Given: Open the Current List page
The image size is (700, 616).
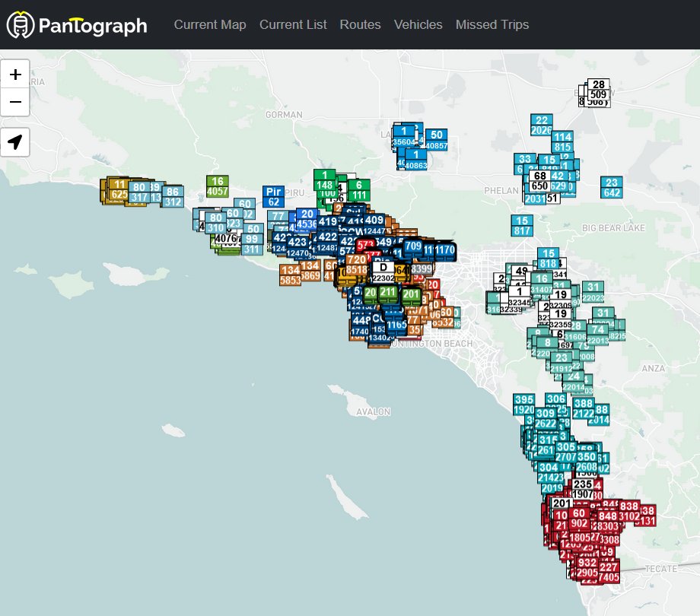Looking at the screenshot, I should 293,24.
